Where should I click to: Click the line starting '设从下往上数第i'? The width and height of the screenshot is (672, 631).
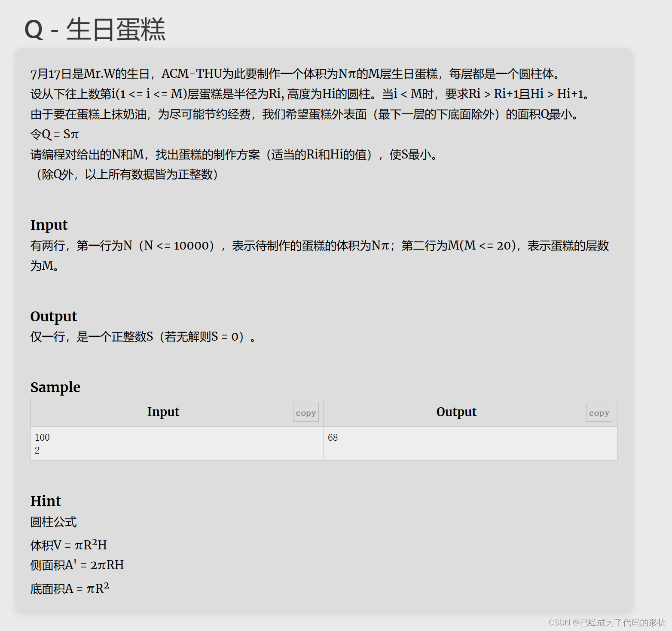(x=310, y=94)
